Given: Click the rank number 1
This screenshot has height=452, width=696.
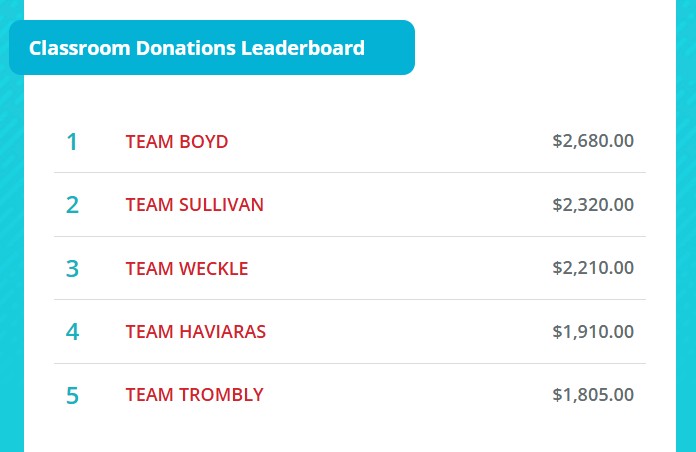Looking at the screenshot, I should point(72,142).
